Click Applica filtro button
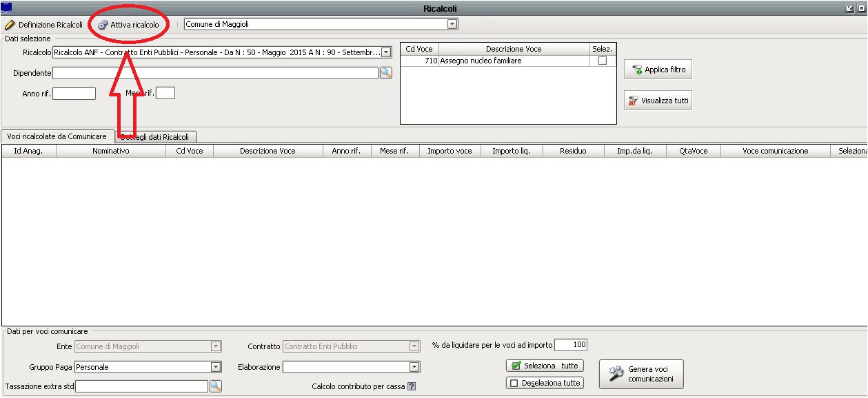The image size is (868, 398). (658, 70)
